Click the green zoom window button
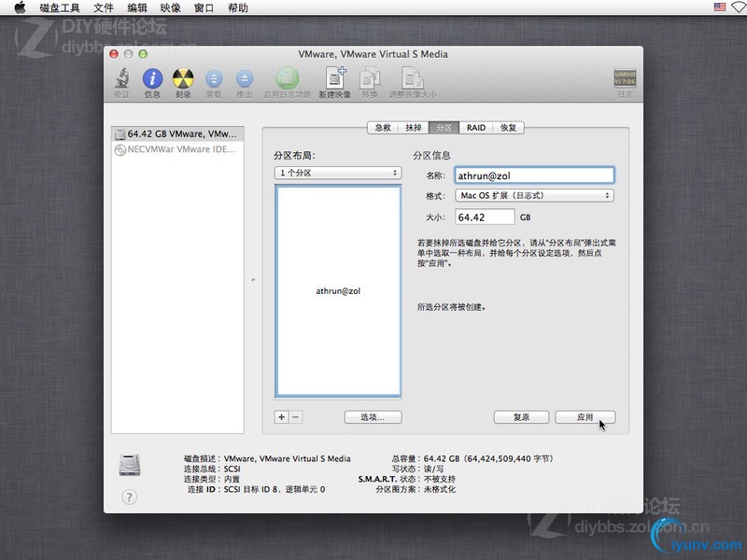This screenshot has width=747, height=560. pyautogui.click(x=143, y=54)
